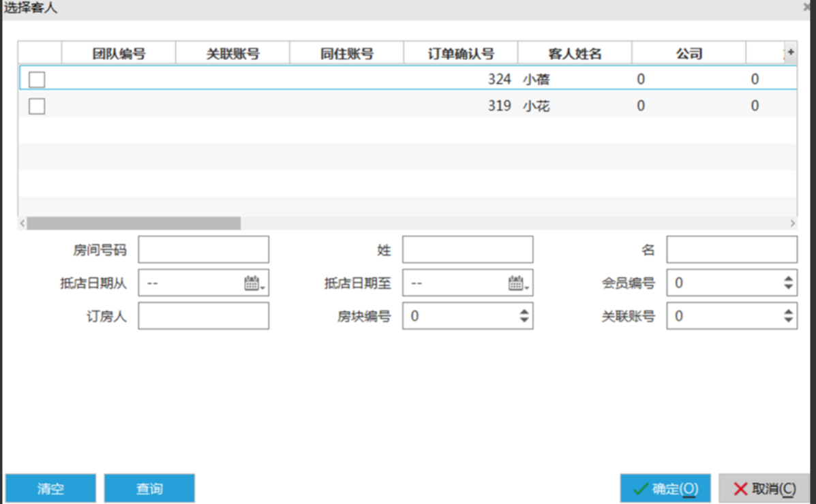
Task: Open calendar picker for 抵店日期至
Action: 517,284
